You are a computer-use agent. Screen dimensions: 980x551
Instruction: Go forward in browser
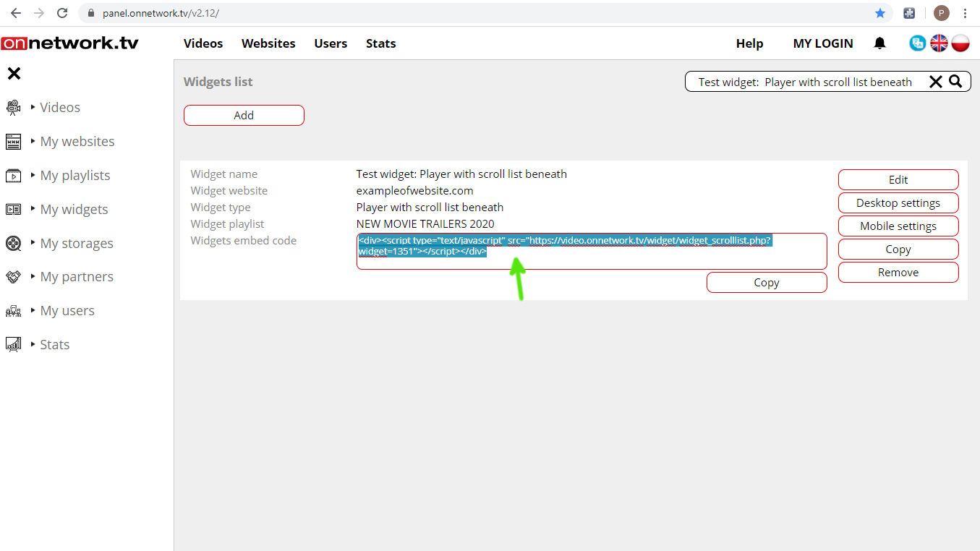39,13
